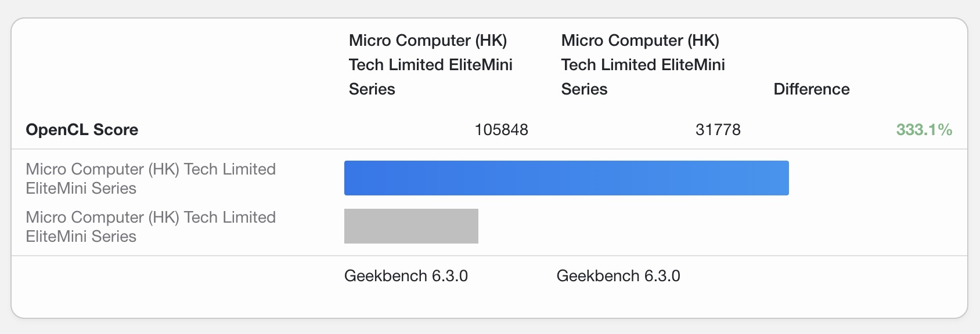Click the left column's Micro Computer (HK) header line
This screenshot has width=980, height=334.
click(428, 41)
